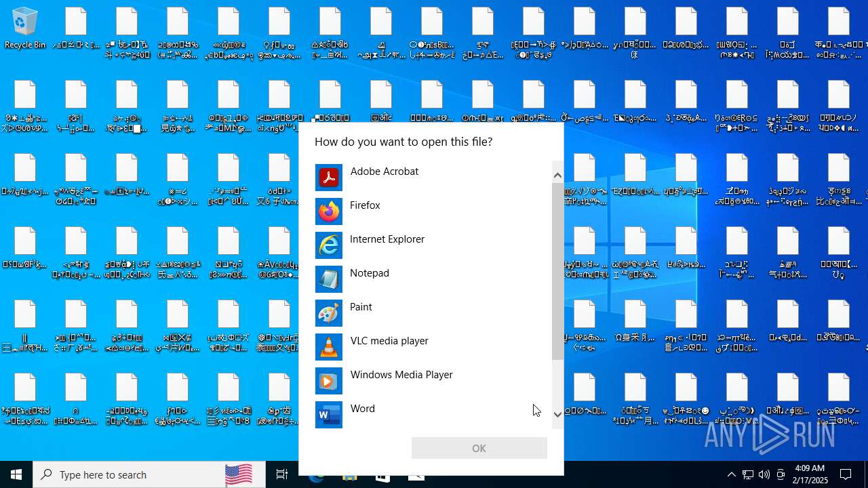Click the app list scrollbar thumb
The width and height of the screenshot is (868, 488).
point(557,271)
